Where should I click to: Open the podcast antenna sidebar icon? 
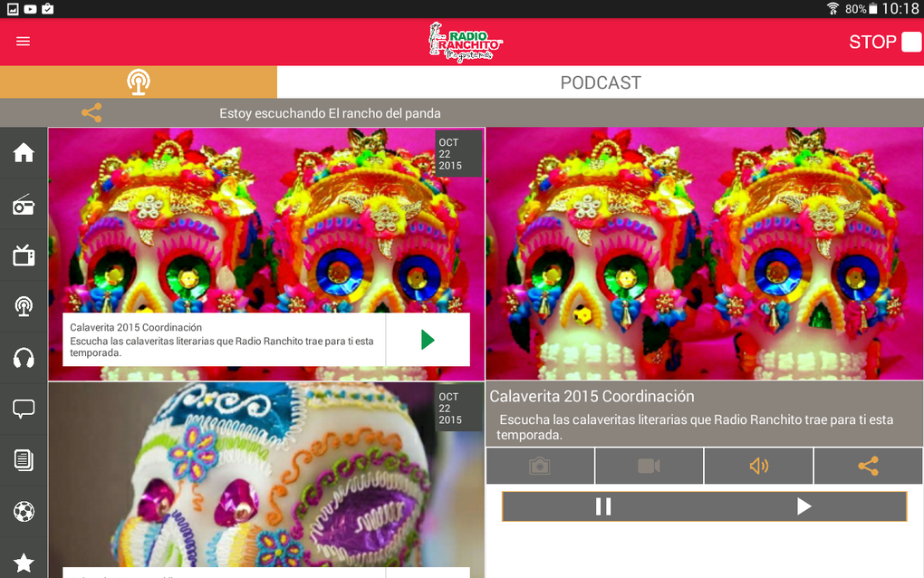point(24,306)
